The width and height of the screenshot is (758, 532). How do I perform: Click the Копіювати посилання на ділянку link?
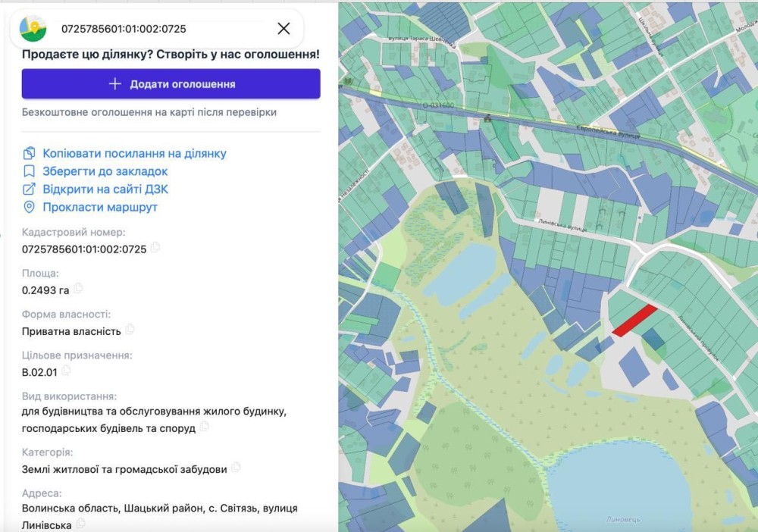(x=134, y=153)
